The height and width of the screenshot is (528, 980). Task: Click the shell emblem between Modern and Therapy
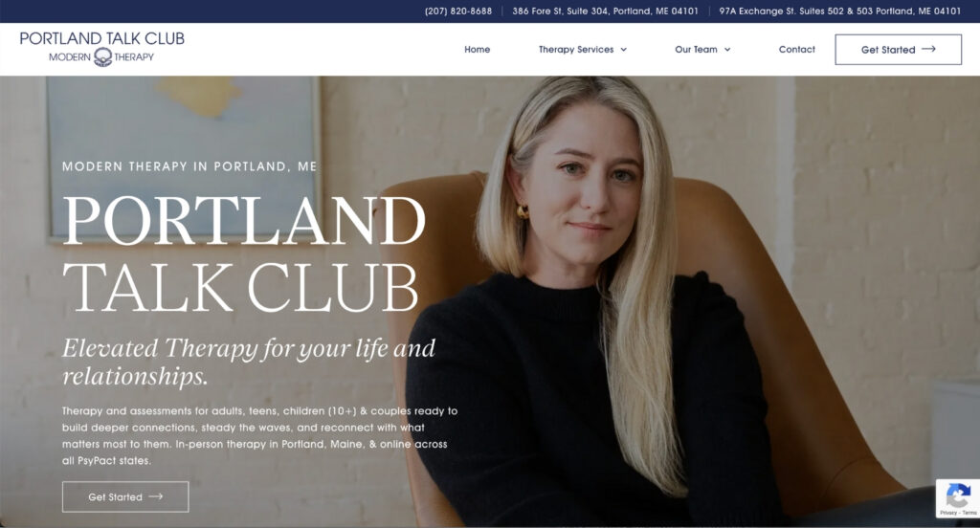[102, 57]
